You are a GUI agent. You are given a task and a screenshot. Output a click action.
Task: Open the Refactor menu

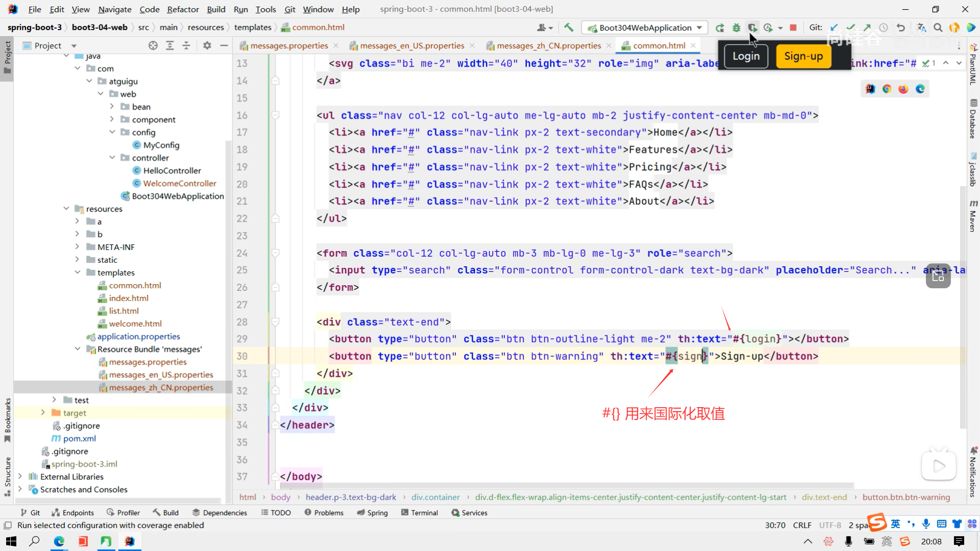point(183,9)
